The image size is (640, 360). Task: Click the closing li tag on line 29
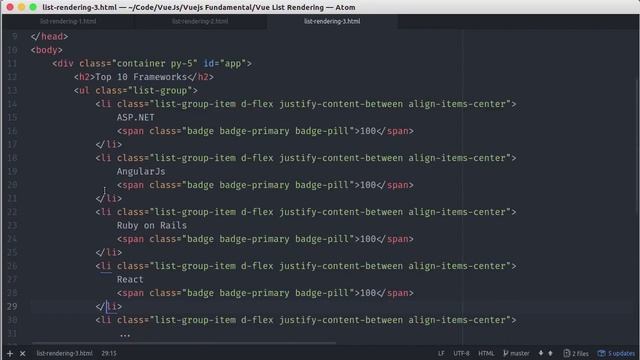109,307
